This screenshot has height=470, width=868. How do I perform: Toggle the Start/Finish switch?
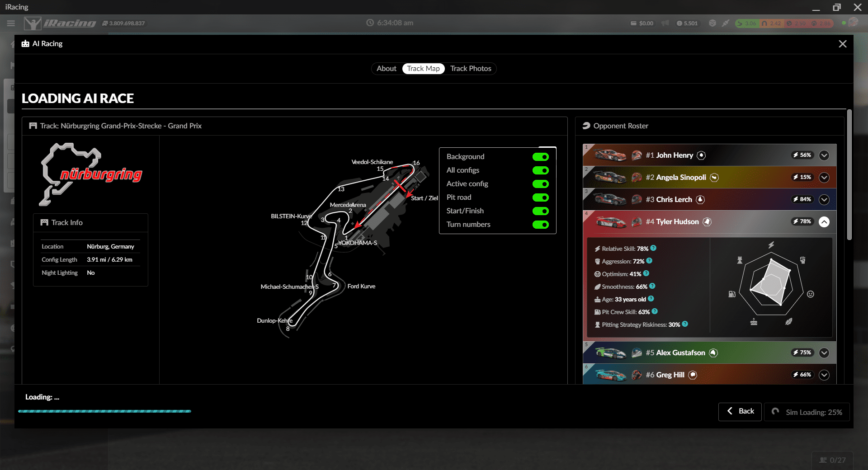540,211
